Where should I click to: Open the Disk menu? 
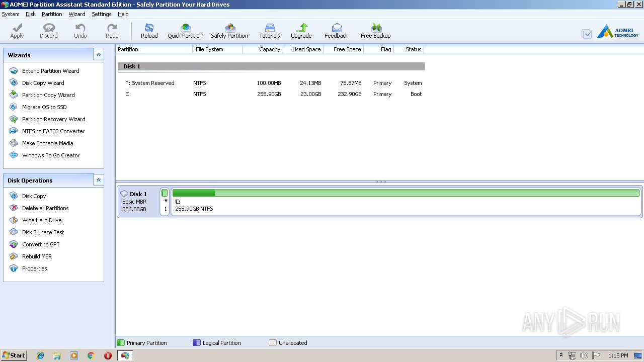pos(31,14)
